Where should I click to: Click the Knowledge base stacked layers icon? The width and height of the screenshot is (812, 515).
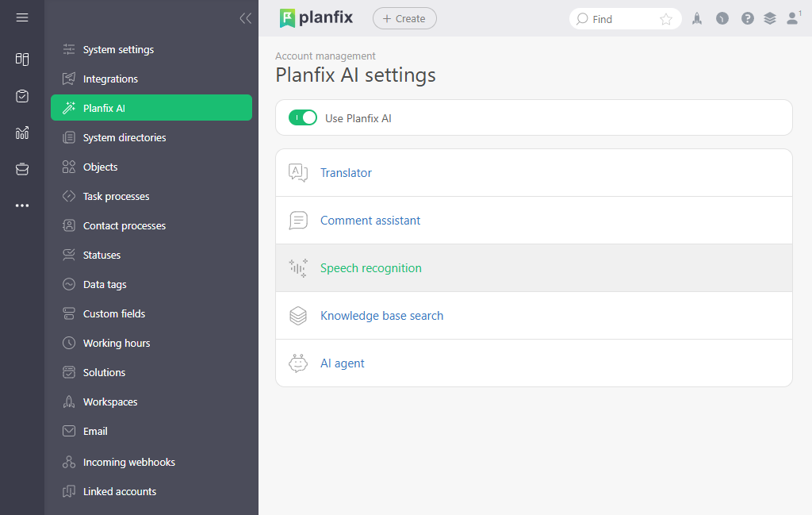[298, 316]
